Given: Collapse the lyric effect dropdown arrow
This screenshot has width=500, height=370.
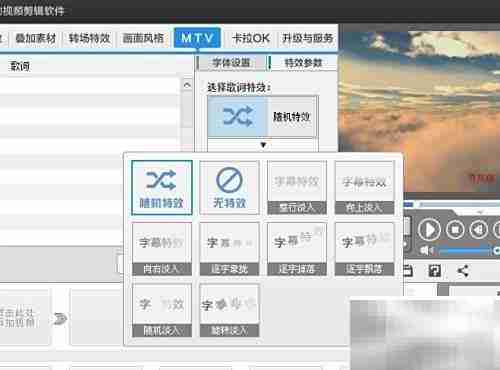Looking at the screenshot, I should click(263, 145).
